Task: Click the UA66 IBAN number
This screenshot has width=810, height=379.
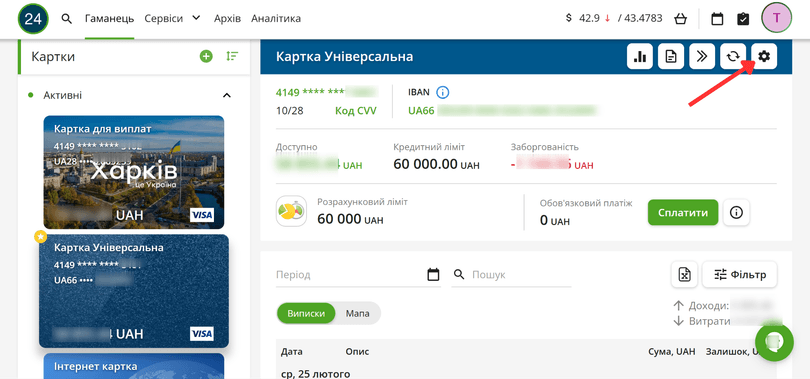Action: [501, 110]
